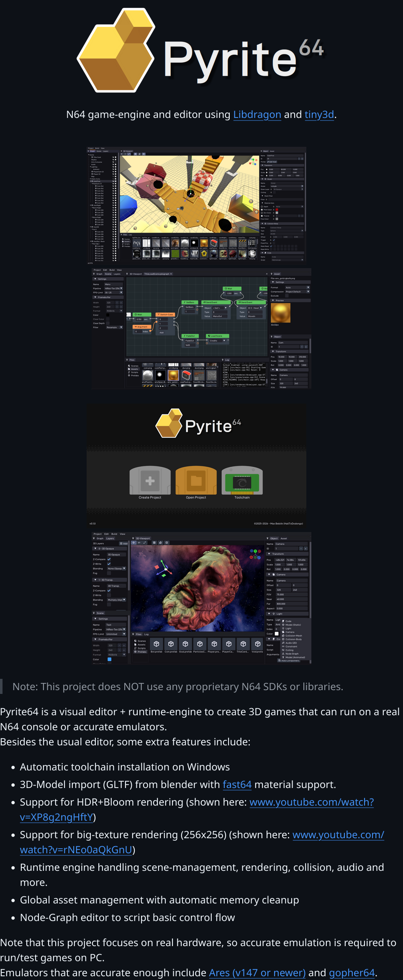Toggle Z-Compare checkbox for 3D Transp. layer

click(x=109, y=591)
